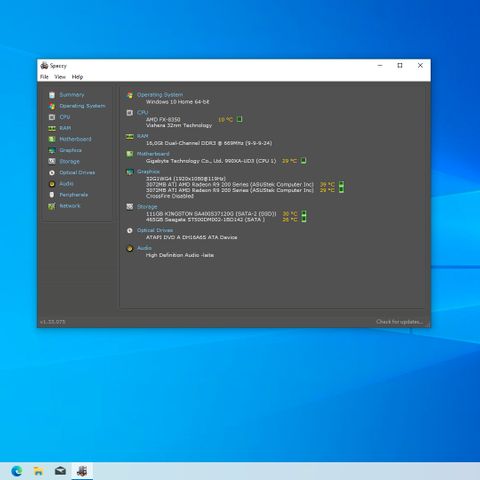Click the Graphics monitor icon in sidebar
The height and width of the screenshot is (480, 480).
click(x=52, y=150)
